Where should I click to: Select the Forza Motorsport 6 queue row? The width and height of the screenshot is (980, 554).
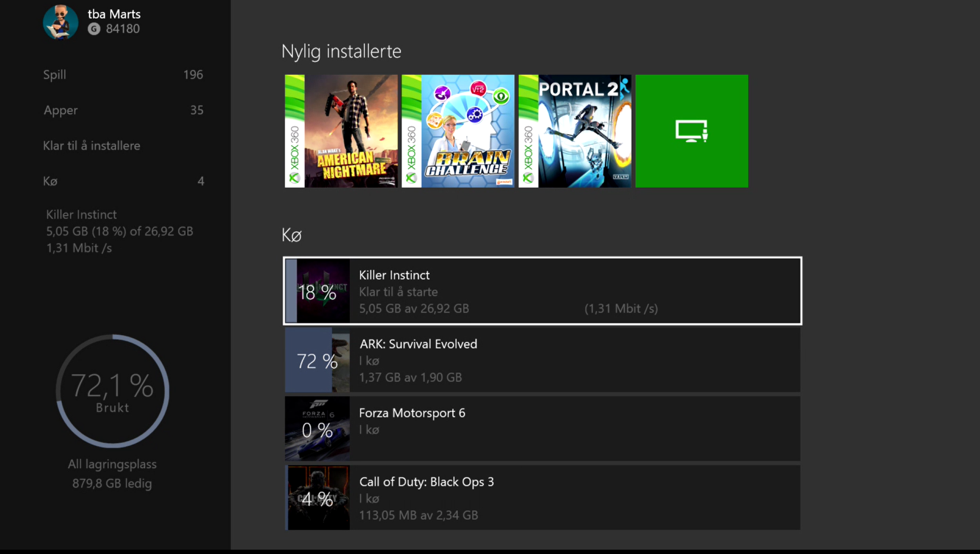point(542,429)
